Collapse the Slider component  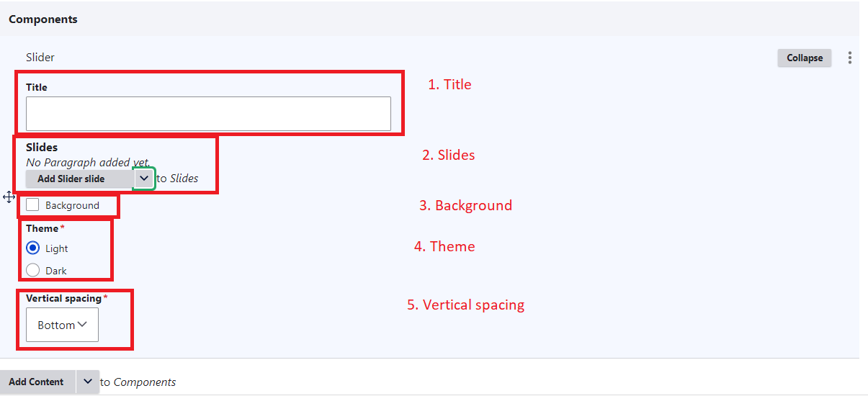tap(804, 58)
